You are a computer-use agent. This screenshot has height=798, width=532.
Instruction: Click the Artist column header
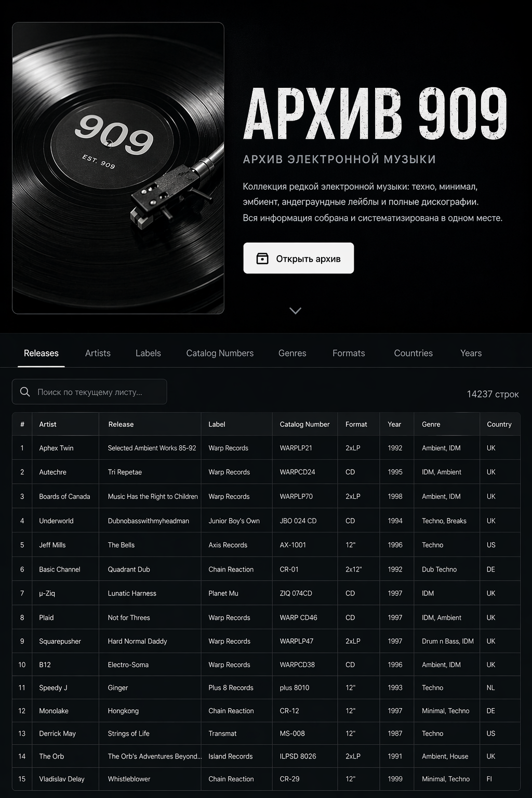[x=48, y=424]
